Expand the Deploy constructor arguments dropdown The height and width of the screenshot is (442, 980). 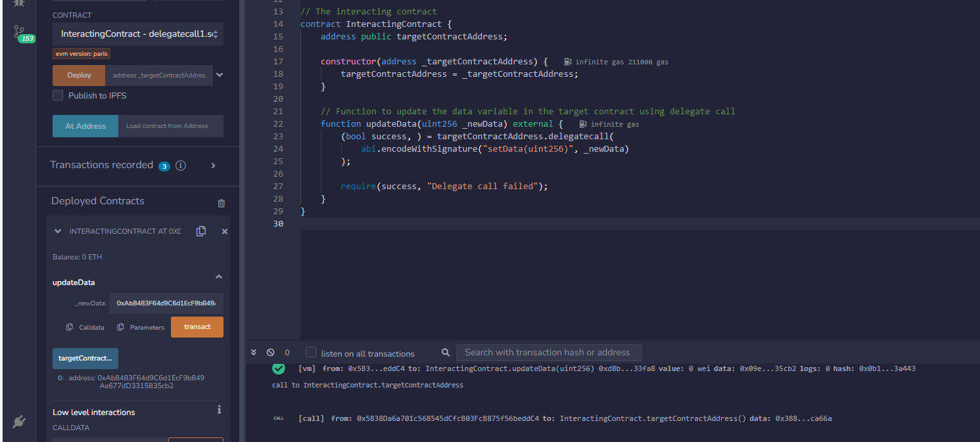[220, 75]
